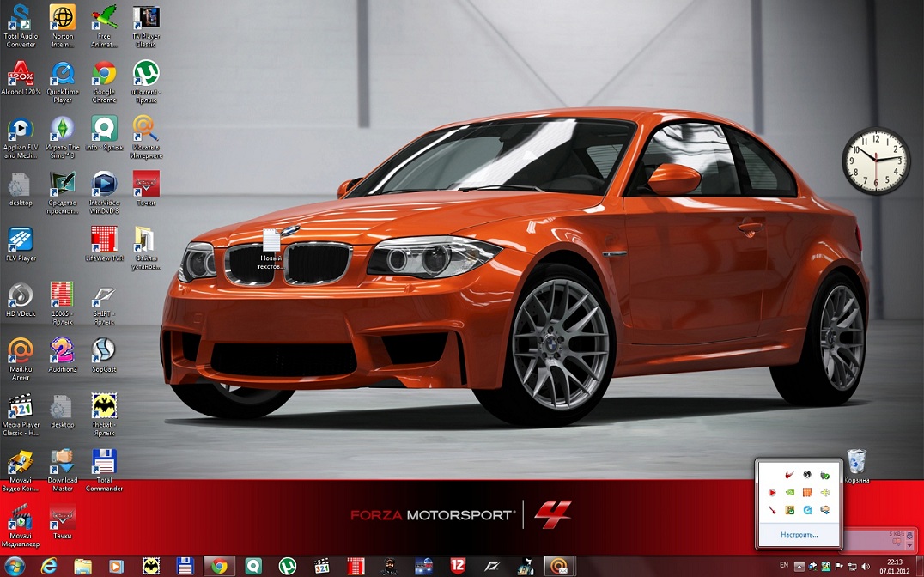924x577 pixels.
Task: Open Applian FLV and Media shortcut
Action: 21,137
